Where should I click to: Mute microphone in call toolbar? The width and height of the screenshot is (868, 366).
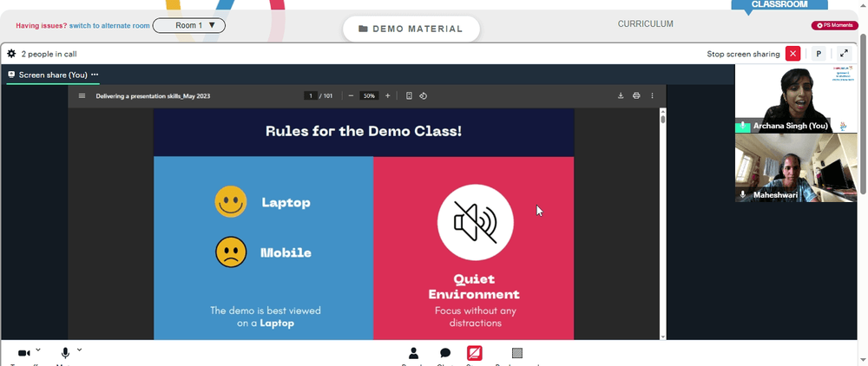point(65,353)
